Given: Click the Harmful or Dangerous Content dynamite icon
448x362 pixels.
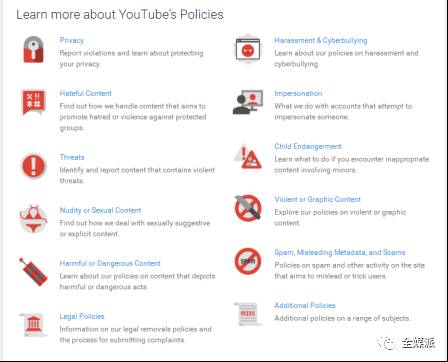Looking at the screenshot, I should (33, 272).
